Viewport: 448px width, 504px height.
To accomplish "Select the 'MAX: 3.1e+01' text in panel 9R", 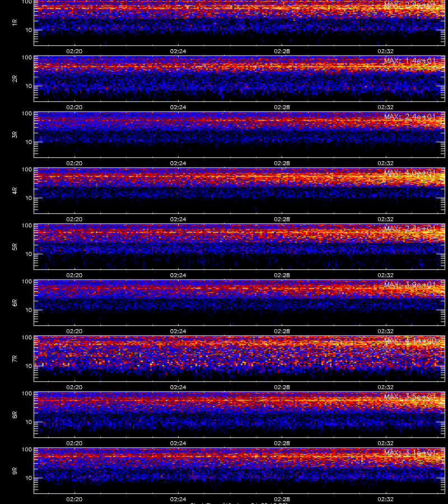I will pyautogui.click(x=410, y=452).
